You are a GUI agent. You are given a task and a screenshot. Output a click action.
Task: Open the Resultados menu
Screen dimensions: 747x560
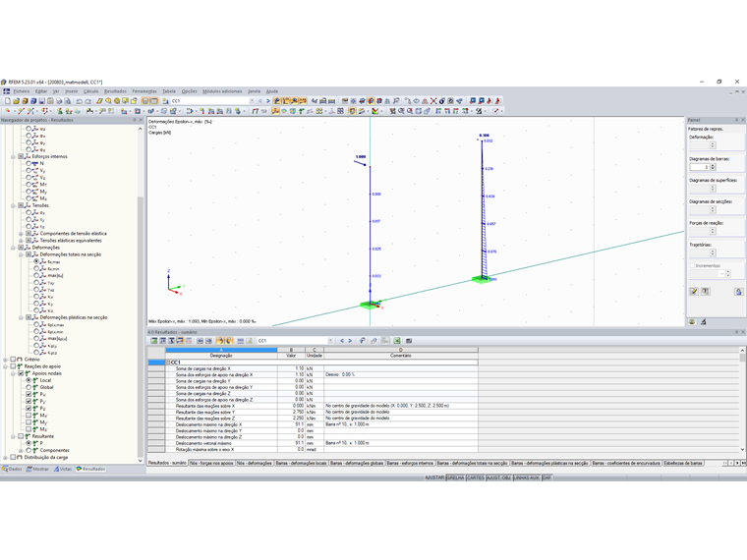[x=115, y=91]
